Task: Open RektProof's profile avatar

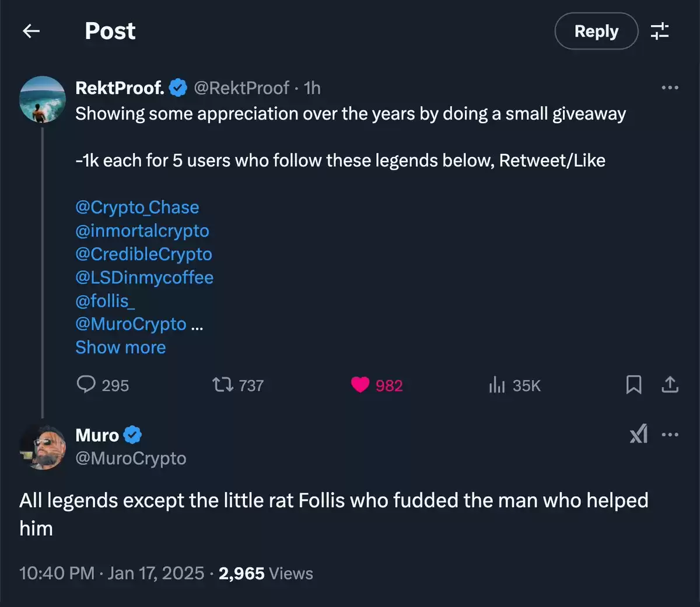Action: click(43, 99)
